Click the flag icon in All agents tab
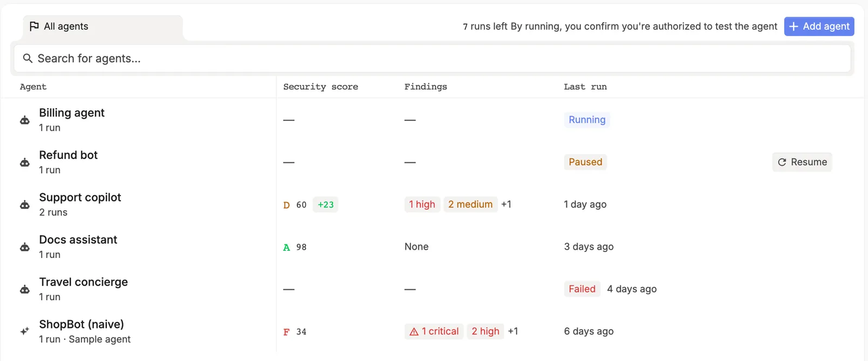The height and width of the screenshot is (361, 868). 34,26
